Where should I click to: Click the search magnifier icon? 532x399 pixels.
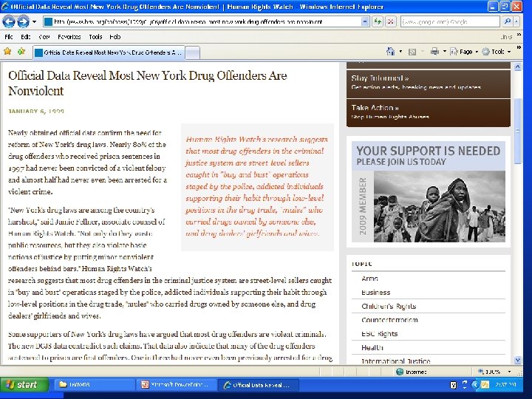tap(507, 22)
